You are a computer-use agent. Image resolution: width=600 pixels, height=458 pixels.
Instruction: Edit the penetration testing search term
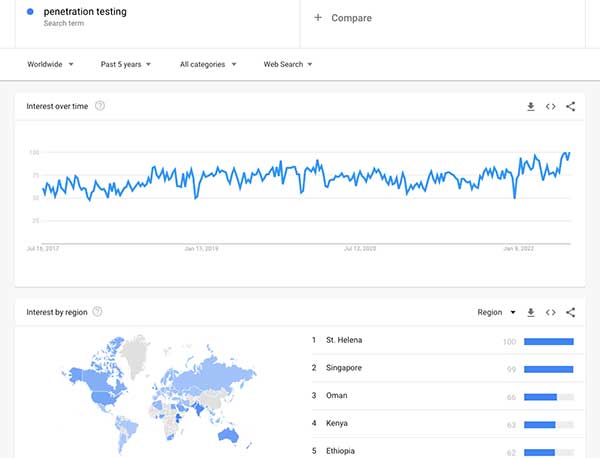coord(85,13)
